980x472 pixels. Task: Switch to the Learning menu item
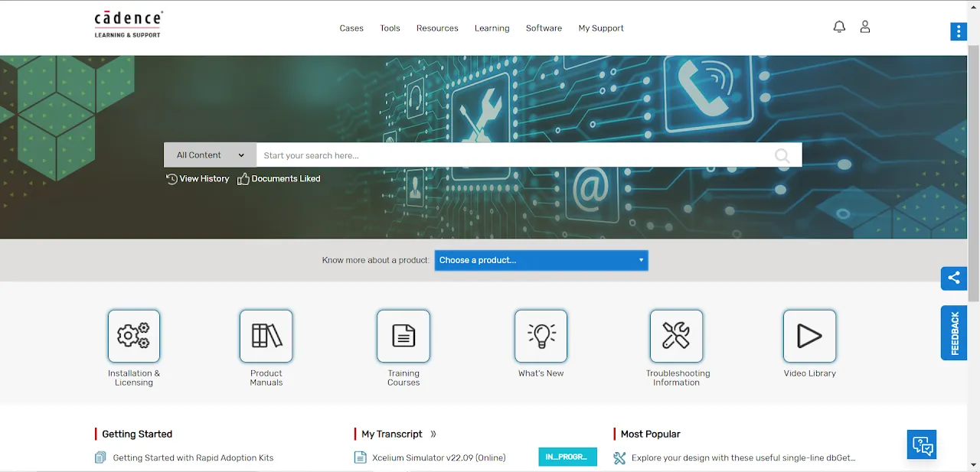492,28
